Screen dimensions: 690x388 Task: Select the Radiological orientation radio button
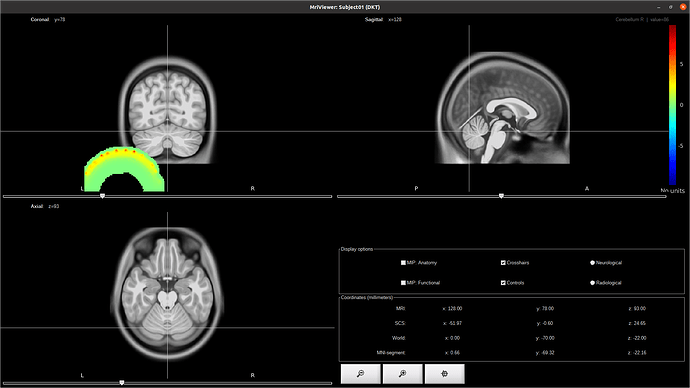pos(592,283)
